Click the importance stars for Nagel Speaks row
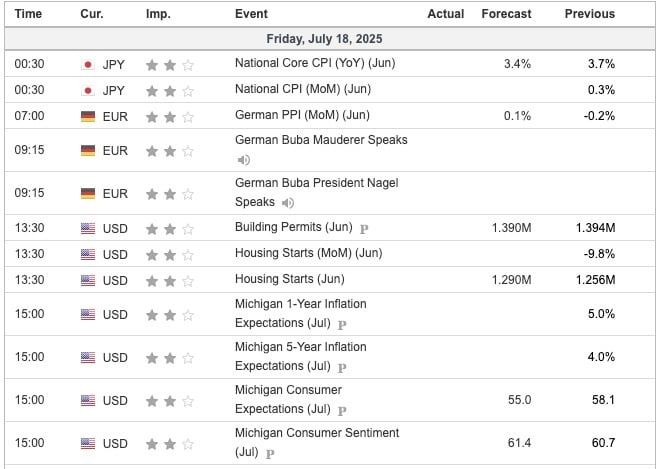 [x=170, y=194]
